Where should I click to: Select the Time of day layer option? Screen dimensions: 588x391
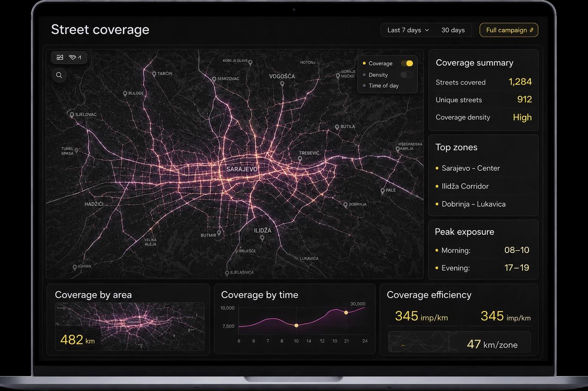coord(383,86)
